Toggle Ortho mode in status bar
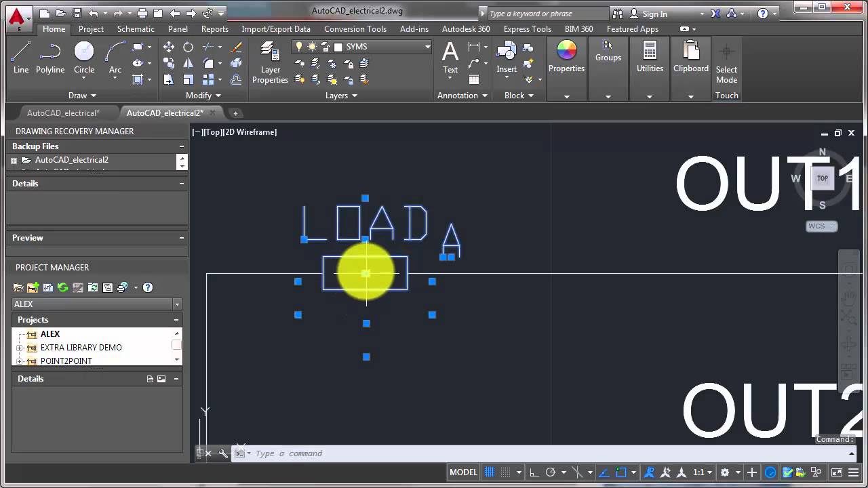This screenshot has height=488, width=868. click(534, 472)
